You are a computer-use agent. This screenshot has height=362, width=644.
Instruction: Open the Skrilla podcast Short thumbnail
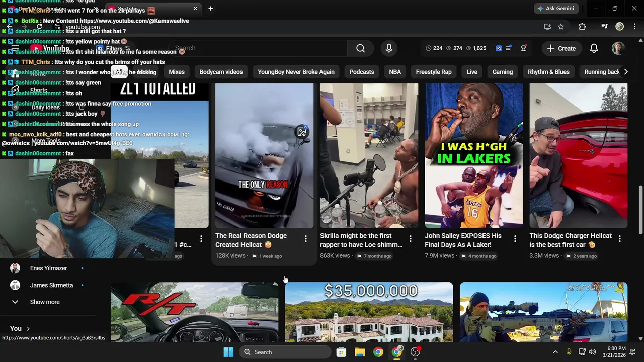coord(369,156)
